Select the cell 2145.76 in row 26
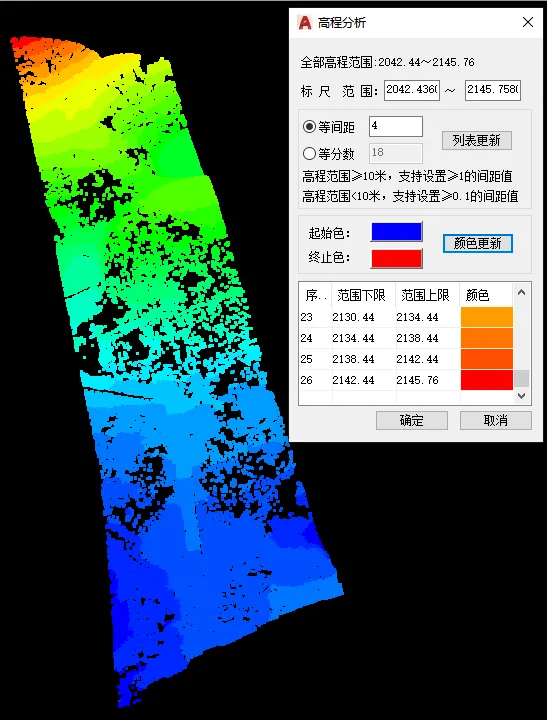 (428, 380)
